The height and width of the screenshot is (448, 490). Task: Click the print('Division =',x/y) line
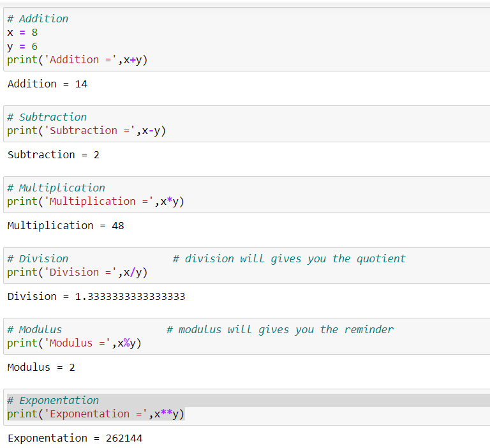[x=77, y=273]
